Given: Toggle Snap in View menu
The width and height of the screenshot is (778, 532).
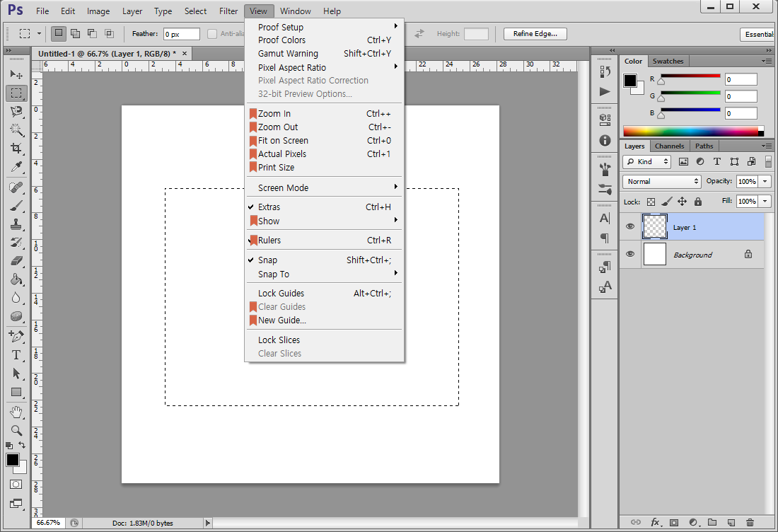Looking at the screenshot, I should pos(325,260).
